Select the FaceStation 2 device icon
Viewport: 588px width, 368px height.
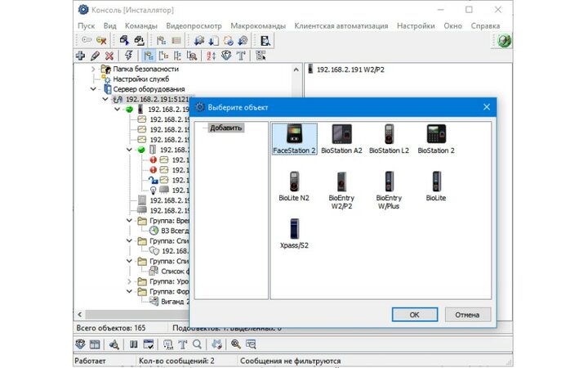coord(293,136)
